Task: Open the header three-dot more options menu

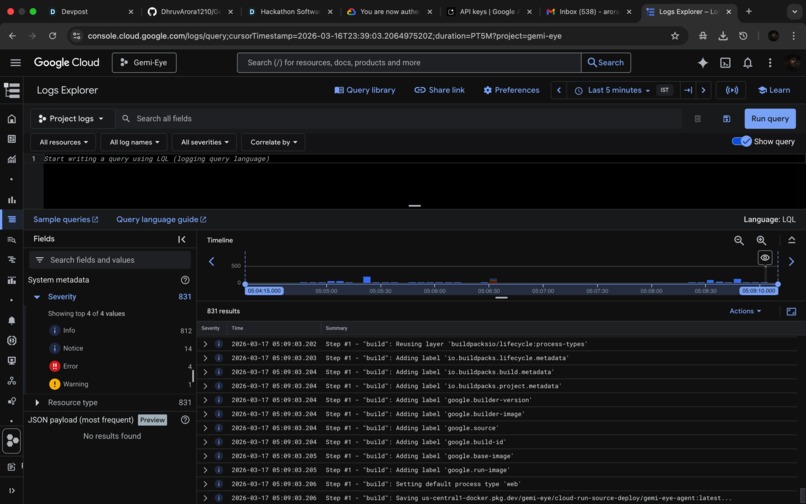Action: pyautogui.click(x=770, y=62)
